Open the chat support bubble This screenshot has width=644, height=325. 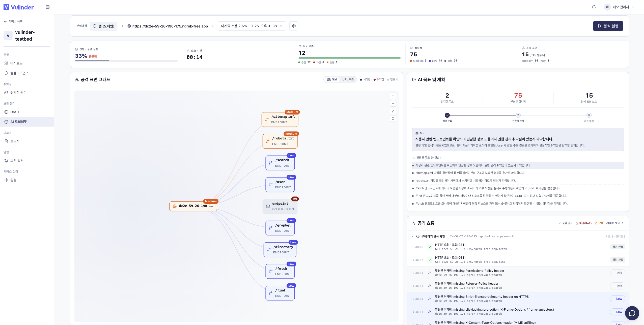point(632,313)
